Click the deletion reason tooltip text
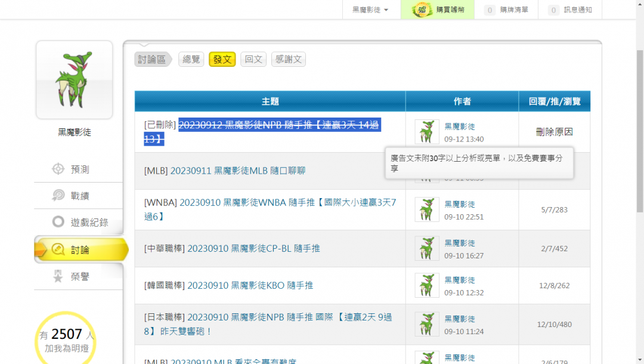The width and height of the screenshot is (644, 364). pos(476,163)
